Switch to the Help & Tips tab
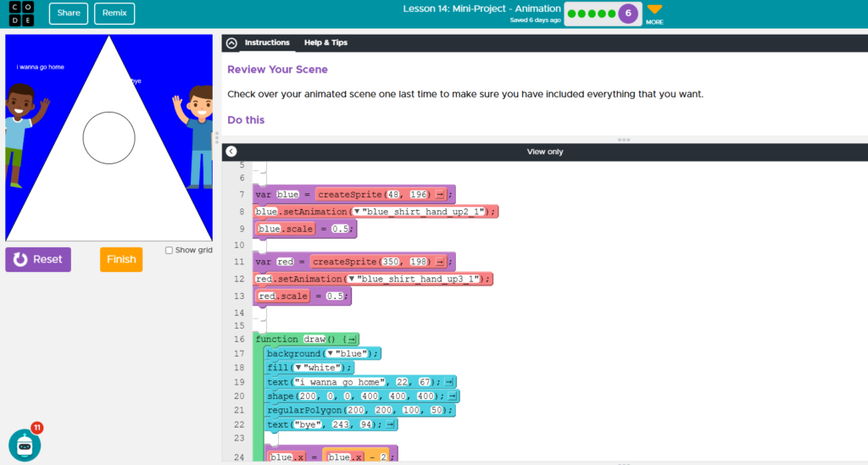This screenshot has height=465, width=868. coord(325,42)
